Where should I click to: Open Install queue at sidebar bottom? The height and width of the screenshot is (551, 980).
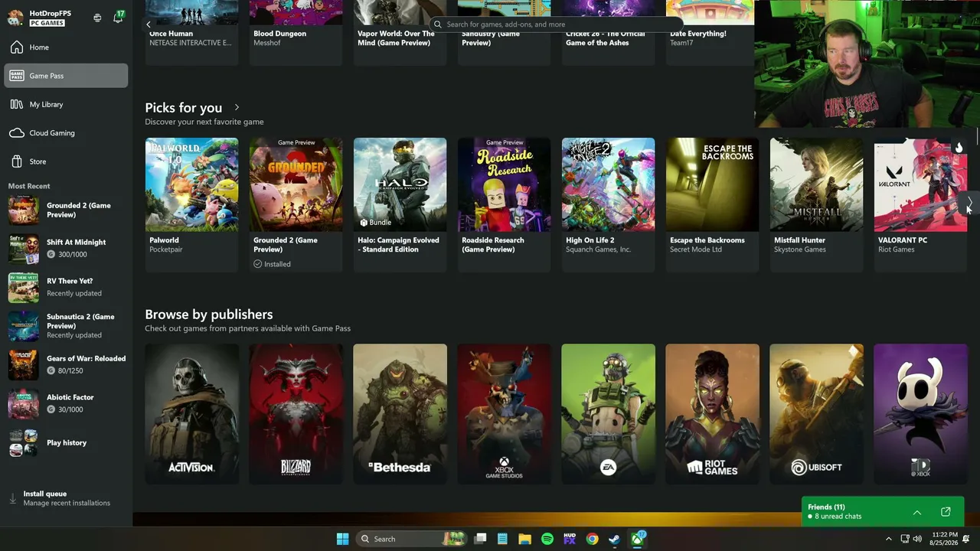tap(67, 498)
